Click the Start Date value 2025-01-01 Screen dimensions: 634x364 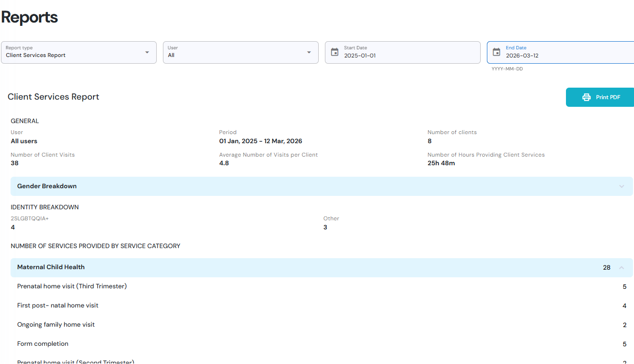coord(360,56)
